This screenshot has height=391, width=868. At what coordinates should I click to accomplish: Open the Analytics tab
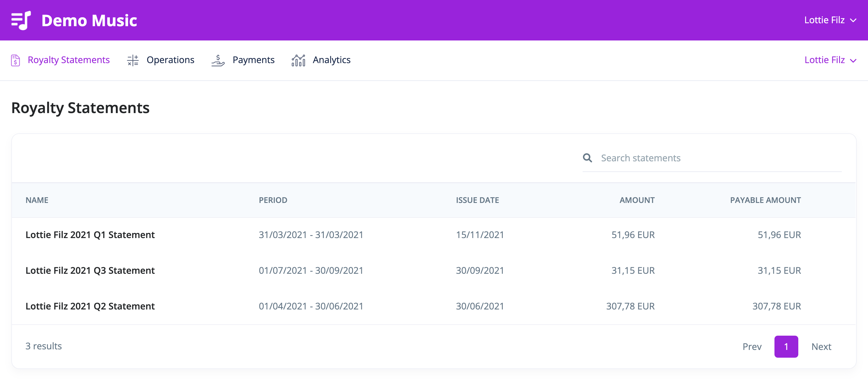point(321,60)
